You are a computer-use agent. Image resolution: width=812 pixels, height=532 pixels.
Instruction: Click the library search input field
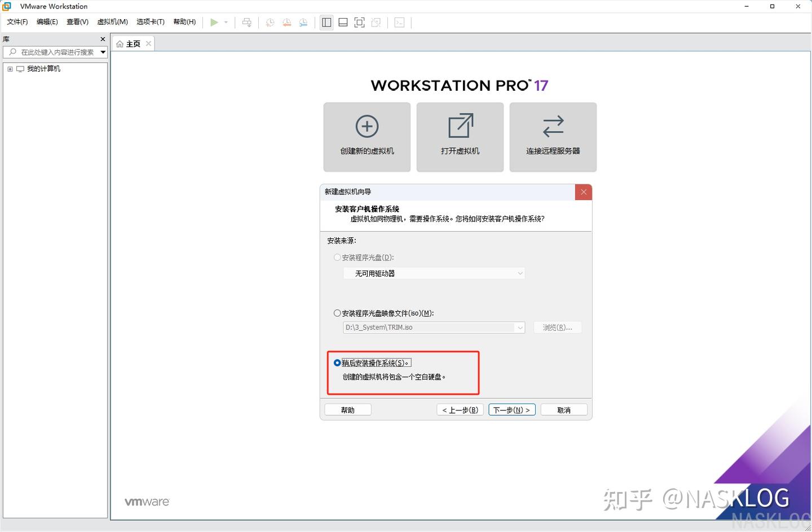pyautogui.click(x=54, y=52)
